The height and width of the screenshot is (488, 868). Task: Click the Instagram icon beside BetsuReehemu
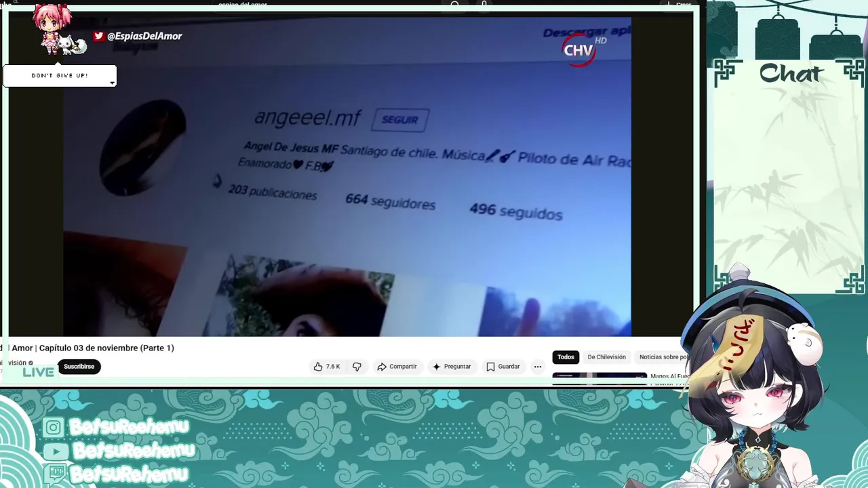(x=53, y=427)
